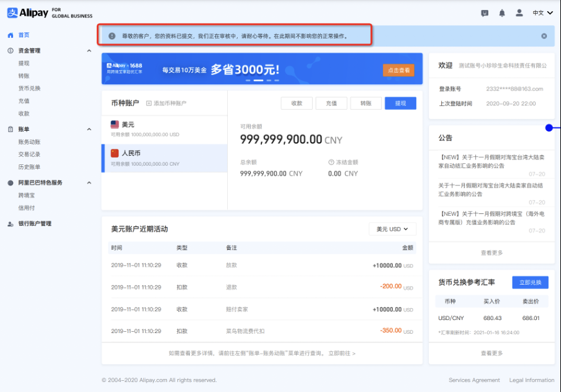Screen dimensions: 561x392
Task: Click the 立即兑换 button
Action: (530, 283)
